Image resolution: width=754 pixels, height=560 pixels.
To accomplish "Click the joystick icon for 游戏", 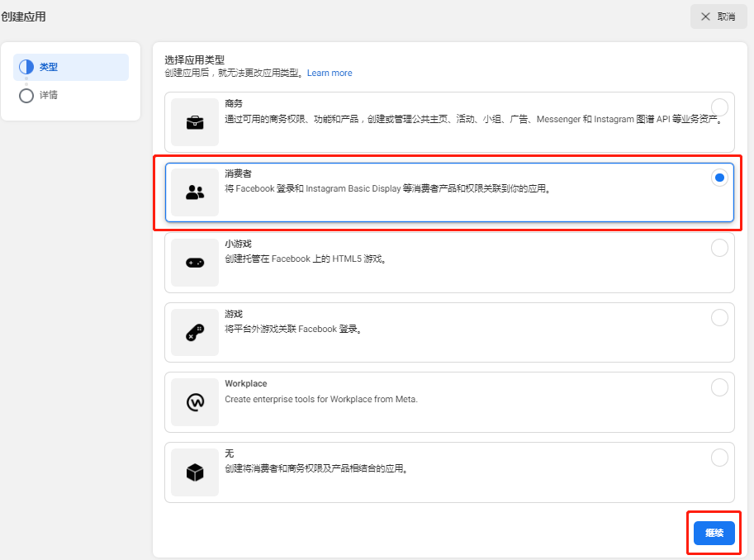I will pyautogui.click(x=195, y=332).
